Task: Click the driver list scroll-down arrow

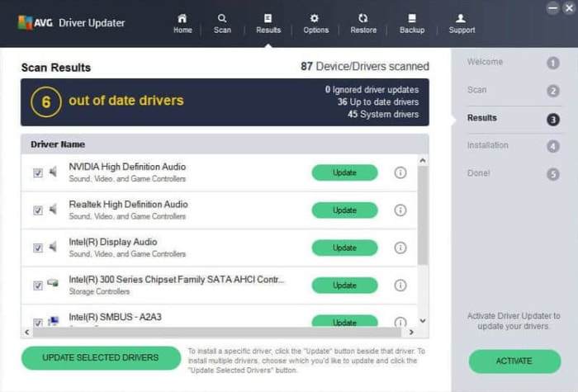Action: tap(423, 321)
